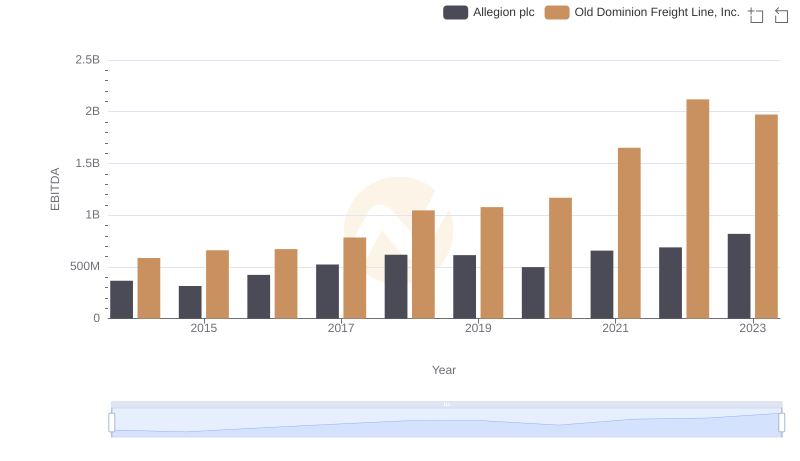This screenshot has width=800, height=461.
Task: Click the EBITDA axis title
Action: click(55, 189)
